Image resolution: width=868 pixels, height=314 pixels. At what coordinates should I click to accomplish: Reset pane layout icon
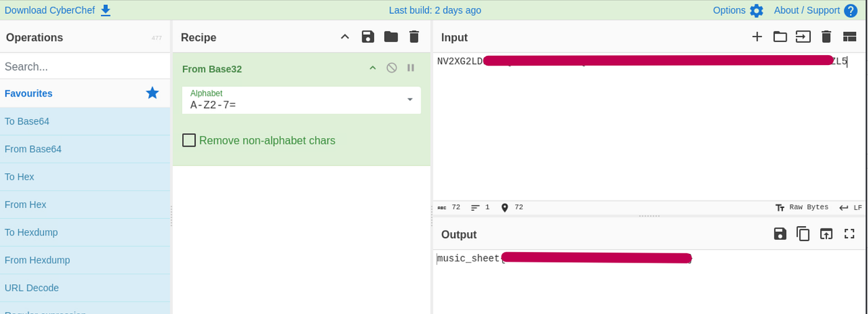(849, 37)
